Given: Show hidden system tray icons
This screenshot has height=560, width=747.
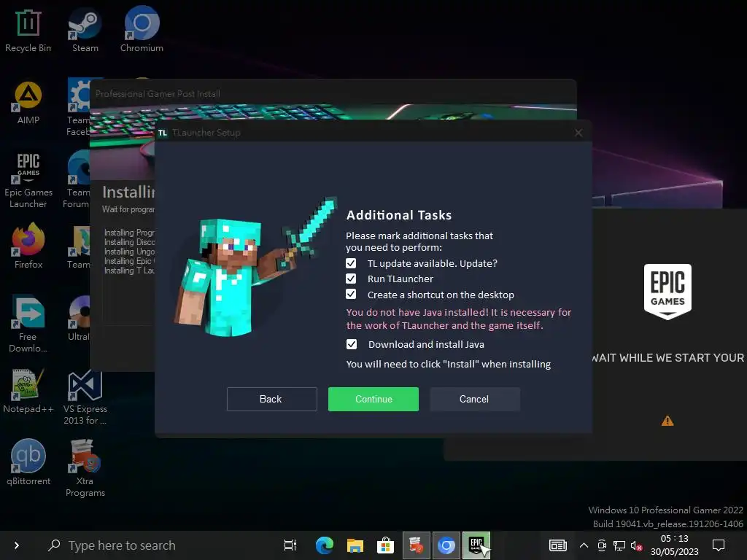Looking at the screenshot, I should point(584,545).
